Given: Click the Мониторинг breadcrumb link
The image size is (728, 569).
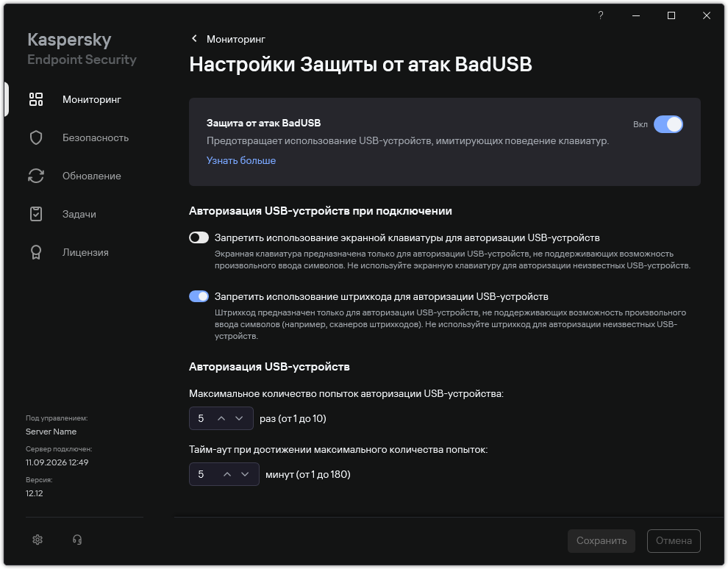Looking at the screenshot, I should pyautogui.click(x=236, y=39).
